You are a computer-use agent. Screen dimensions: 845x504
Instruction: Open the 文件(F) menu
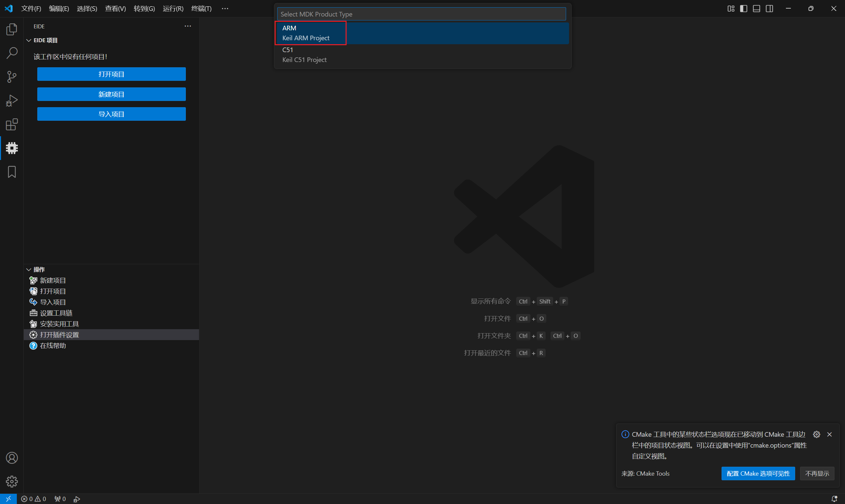click(31, 9)
